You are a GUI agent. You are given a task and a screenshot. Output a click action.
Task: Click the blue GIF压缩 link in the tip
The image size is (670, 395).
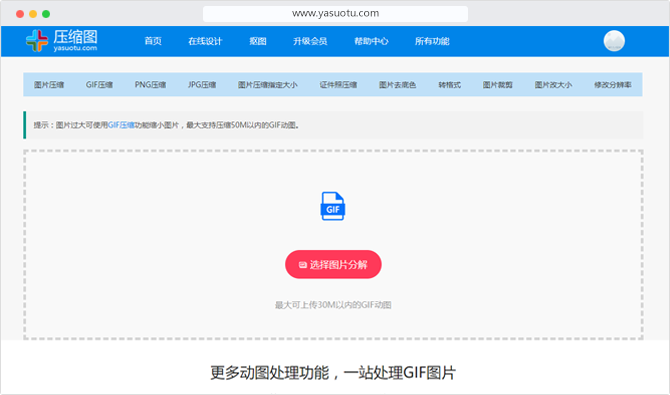(121, 125)
